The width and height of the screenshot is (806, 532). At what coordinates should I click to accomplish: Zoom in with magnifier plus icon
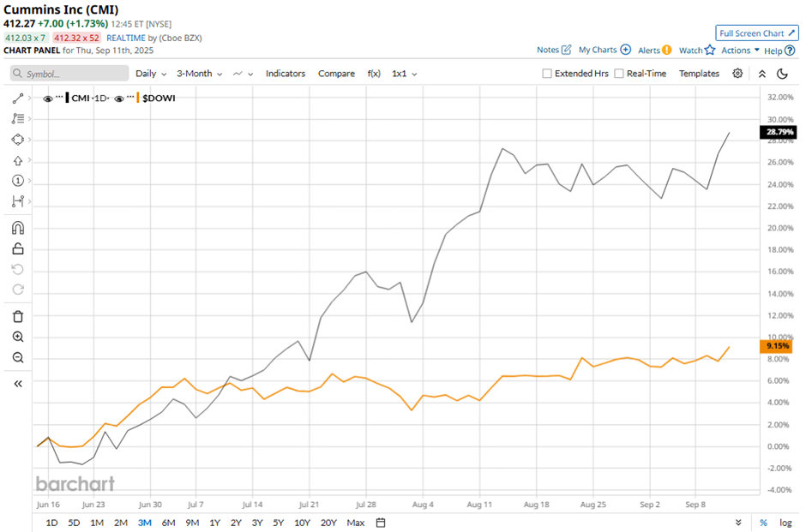17,337
